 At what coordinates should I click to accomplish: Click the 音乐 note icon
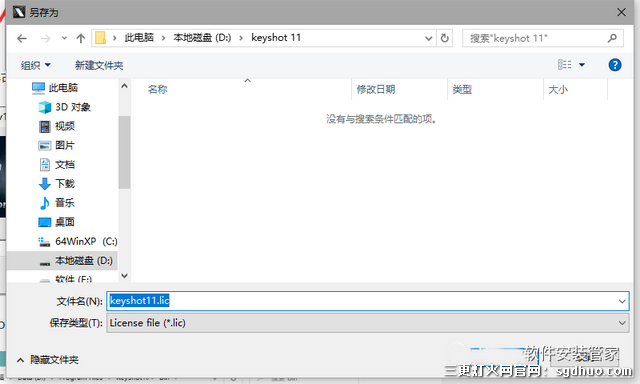[44, 203]
